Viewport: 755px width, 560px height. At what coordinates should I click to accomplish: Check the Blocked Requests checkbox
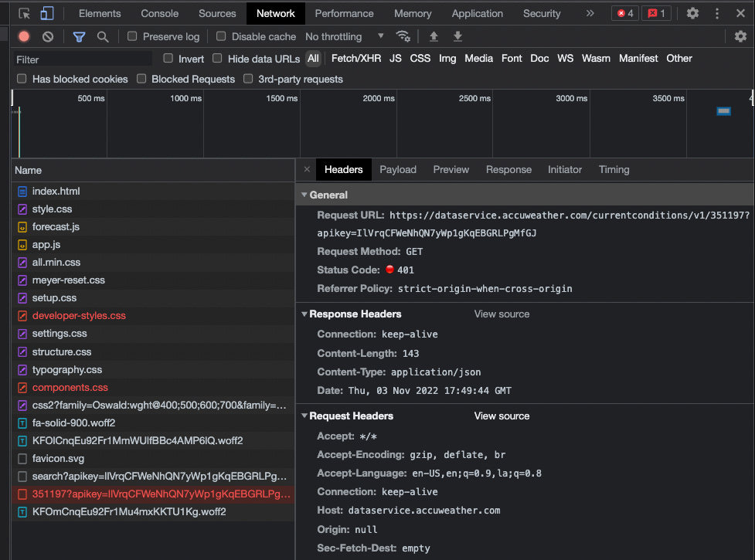coord(141,79)
